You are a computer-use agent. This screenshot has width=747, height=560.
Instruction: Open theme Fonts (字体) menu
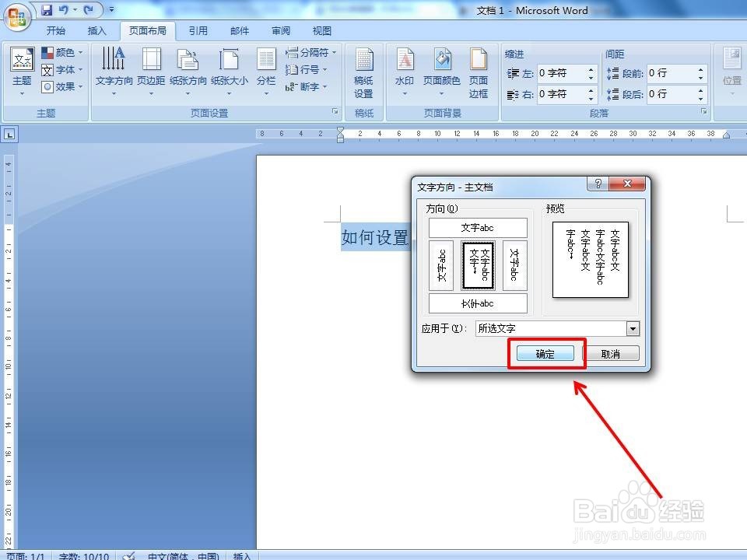pyautogui.click(x=62, y=70)
